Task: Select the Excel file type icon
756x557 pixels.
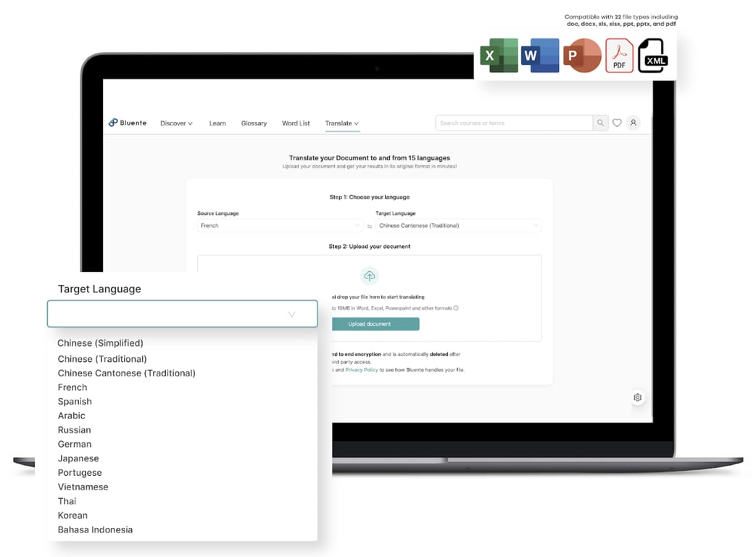Action: coord(499,55)
